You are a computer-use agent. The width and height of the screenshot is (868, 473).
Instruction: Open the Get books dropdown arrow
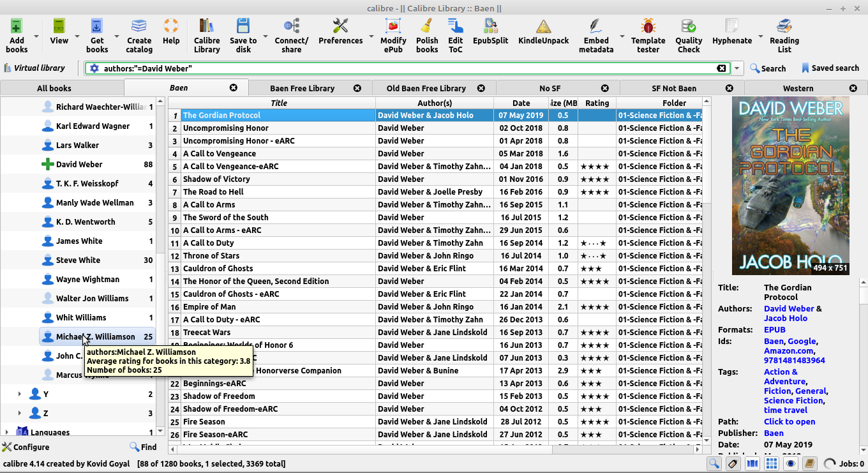click(116, 36)
